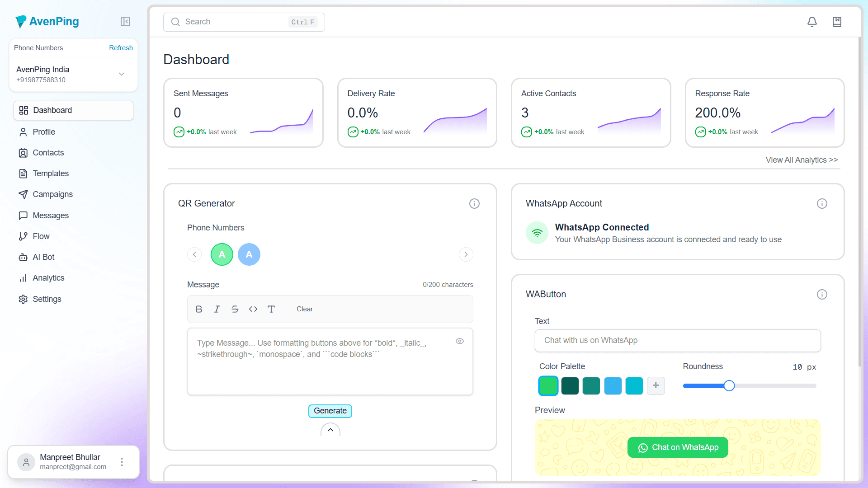Image resolution: width=868 pixels, height=488 pixels.
Task: Click the Type Message text area
Action: (x=330, y=361)
